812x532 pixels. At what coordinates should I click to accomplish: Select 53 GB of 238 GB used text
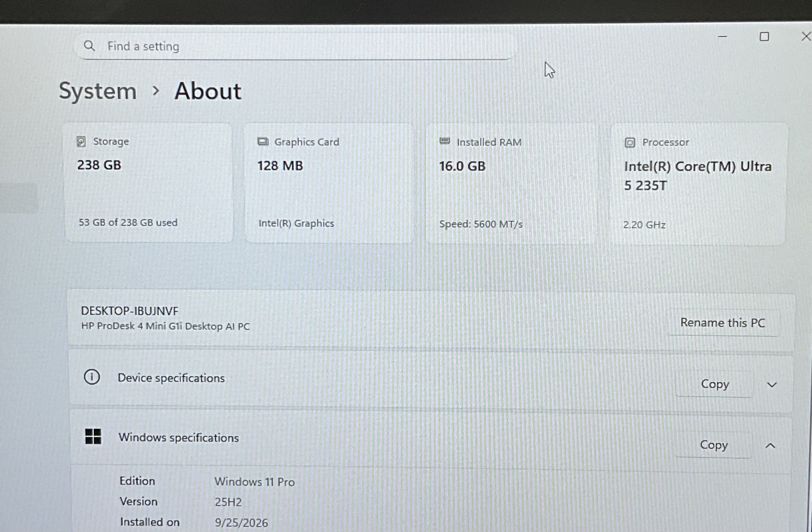(128, 222)
